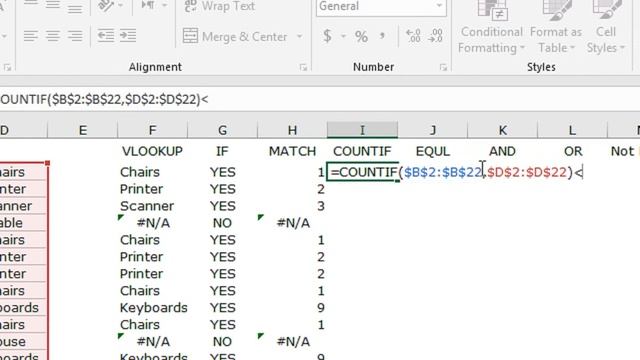This screenshot has width=640, height=360.
Task: Select column I header
Action: click(362, 130)
